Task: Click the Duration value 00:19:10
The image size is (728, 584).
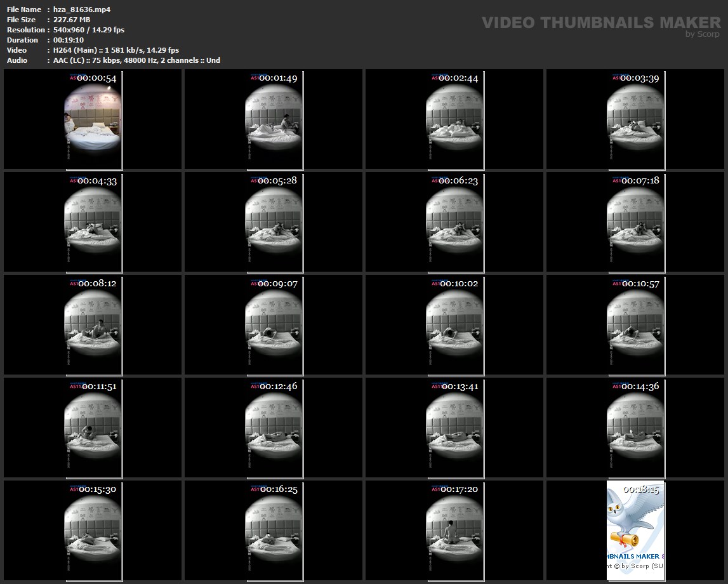Action: tap(69, 40)
